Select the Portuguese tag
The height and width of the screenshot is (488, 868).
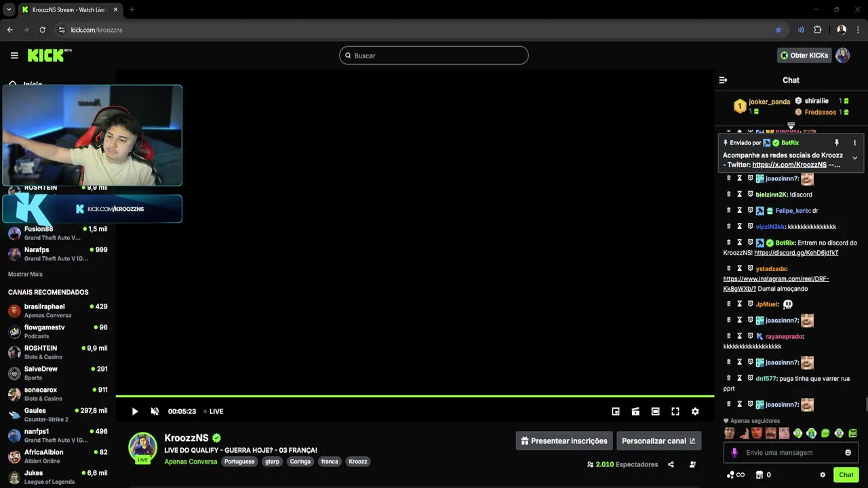239,462
